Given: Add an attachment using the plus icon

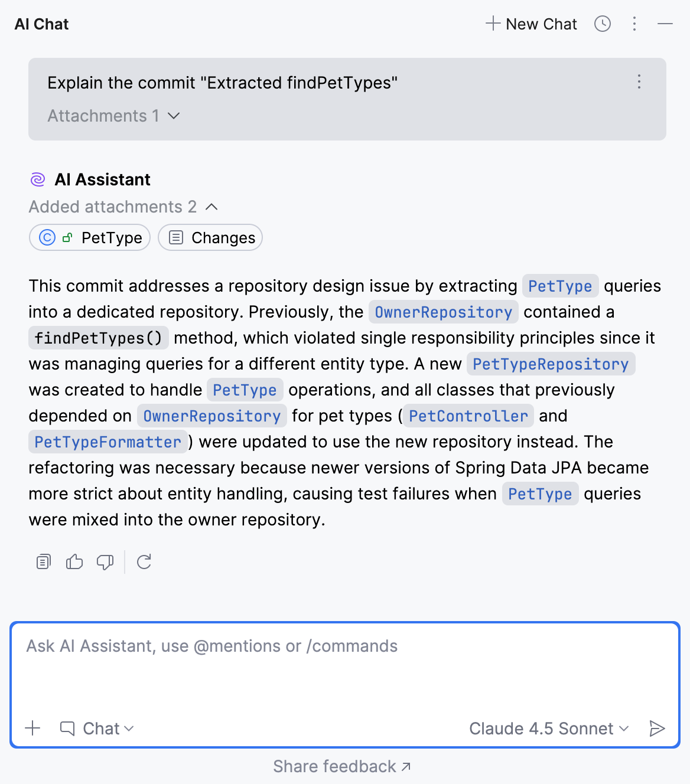Looking at the screenshot, I should click(x=33, y=729).
